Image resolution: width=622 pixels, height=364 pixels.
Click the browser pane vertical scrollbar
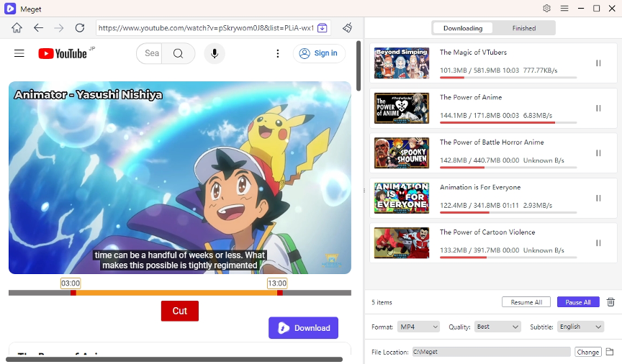359,65
